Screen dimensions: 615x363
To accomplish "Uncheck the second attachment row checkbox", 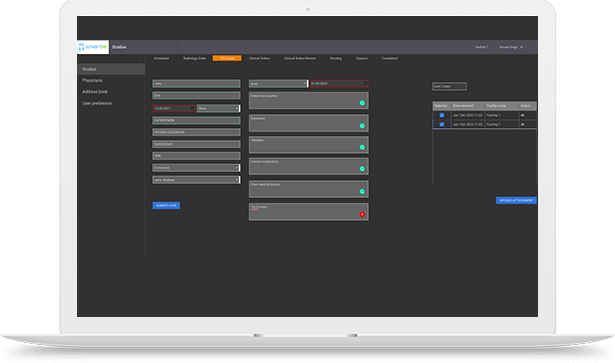I will click(442, 124).
